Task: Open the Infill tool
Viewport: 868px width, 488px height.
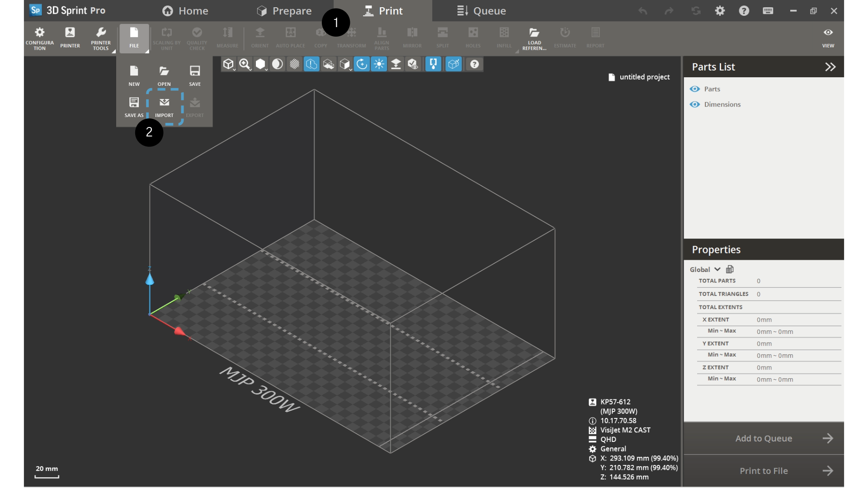Action: point(504,38)
